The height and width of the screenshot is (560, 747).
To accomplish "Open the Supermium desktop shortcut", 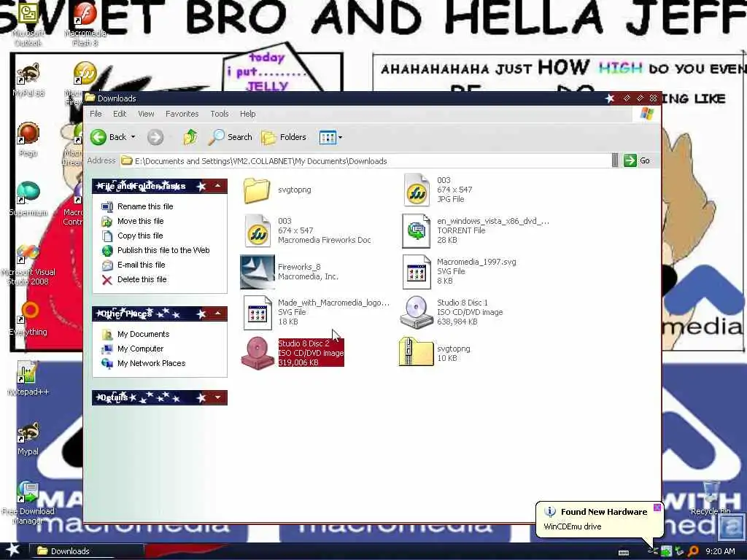I will 28,199.
